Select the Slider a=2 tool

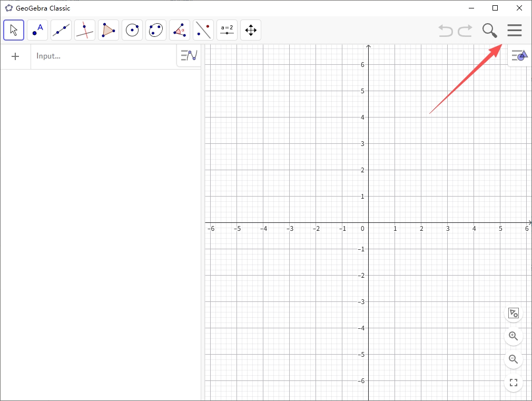227,30
